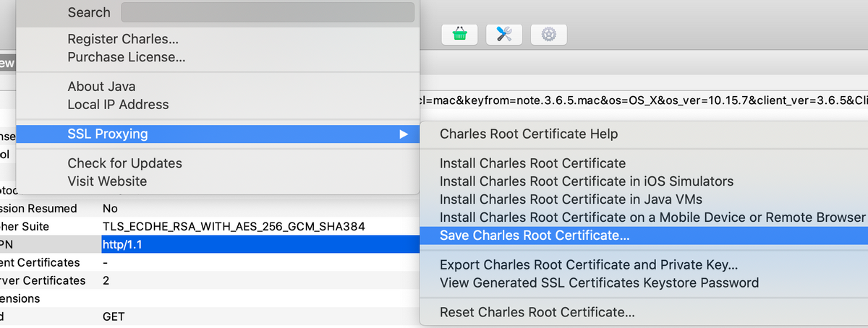Open Charles Root Certificate Help
This screenshot has height=328, width=868.
click(x=529, y=134)
